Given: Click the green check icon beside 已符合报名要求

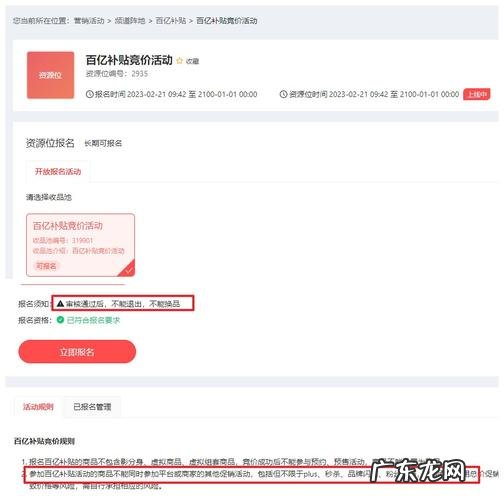Looking at the screenshot, I should [60, 320].
